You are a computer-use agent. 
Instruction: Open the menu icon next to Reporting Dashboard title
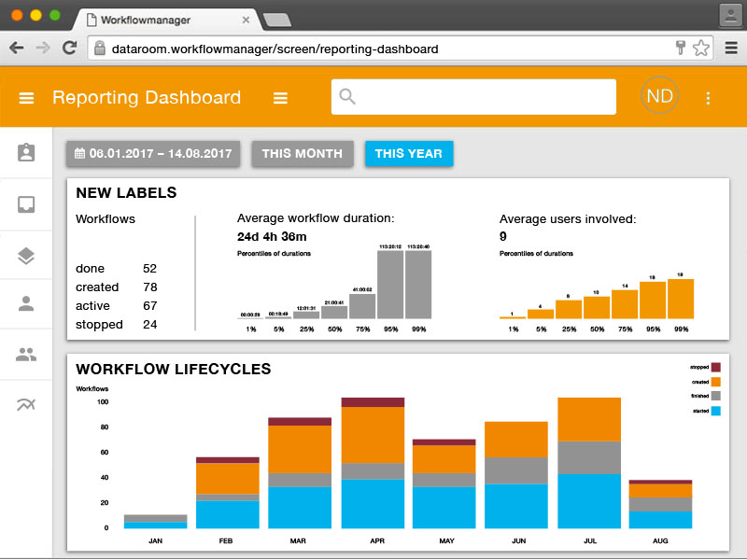click(280, 98)
